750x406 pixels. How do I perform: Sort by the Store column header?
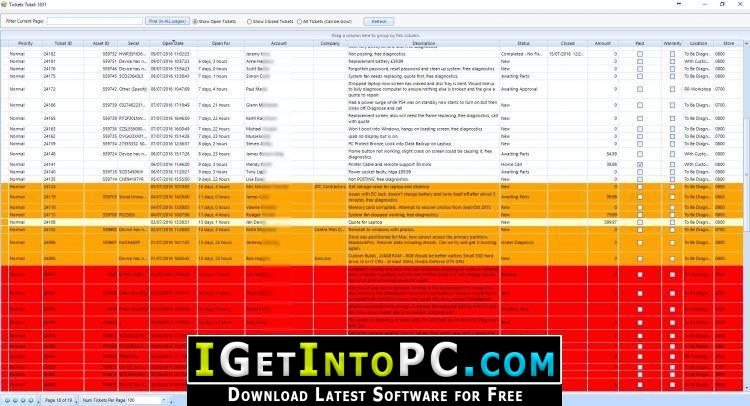728,43
